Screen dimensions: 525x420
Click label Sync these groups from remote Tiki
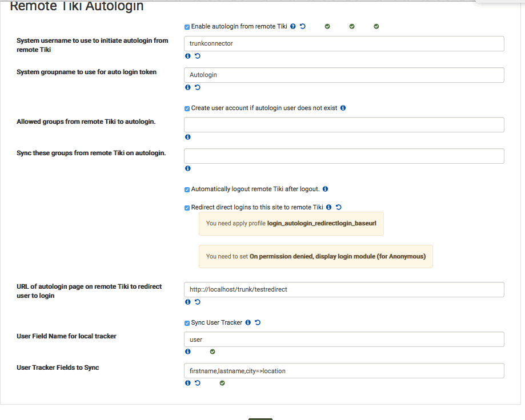91,153
